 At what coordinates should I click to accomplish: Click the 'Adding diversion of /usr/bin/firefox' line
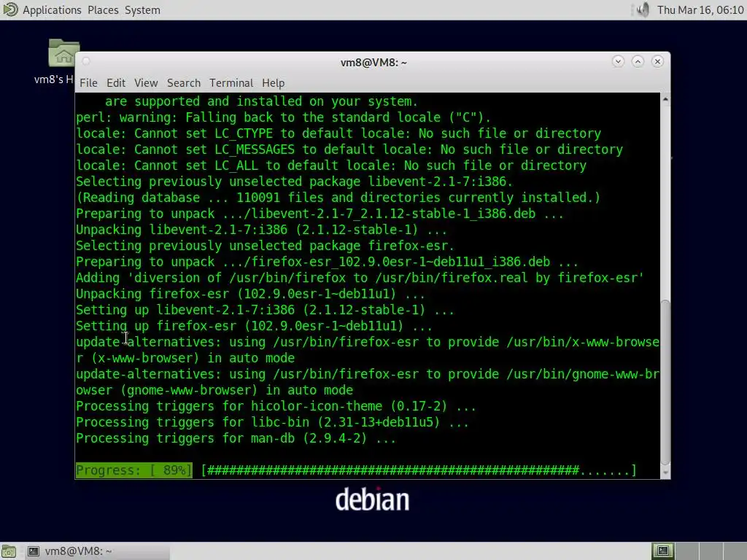click(360, 278)
